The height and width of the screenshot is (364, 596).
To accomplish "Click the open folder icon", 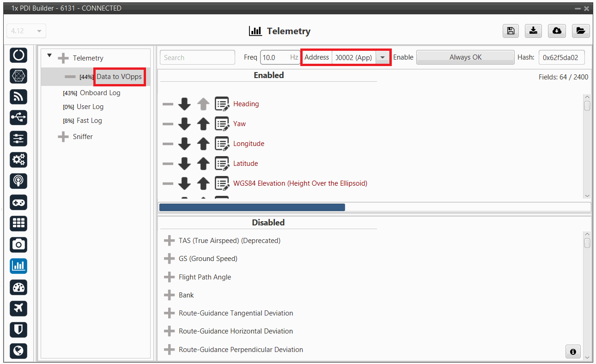I will (x=580, y=31).
